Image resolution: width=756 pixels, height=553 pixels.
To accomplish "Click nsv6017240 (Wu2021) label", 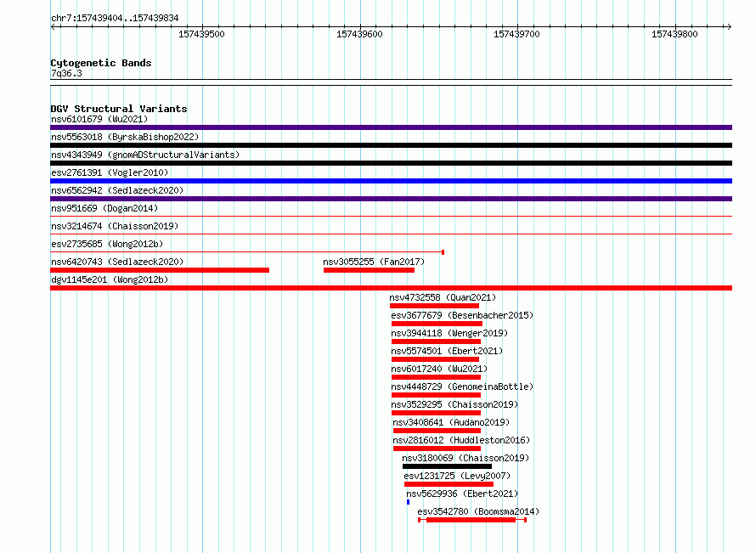I will coord(439,369).
